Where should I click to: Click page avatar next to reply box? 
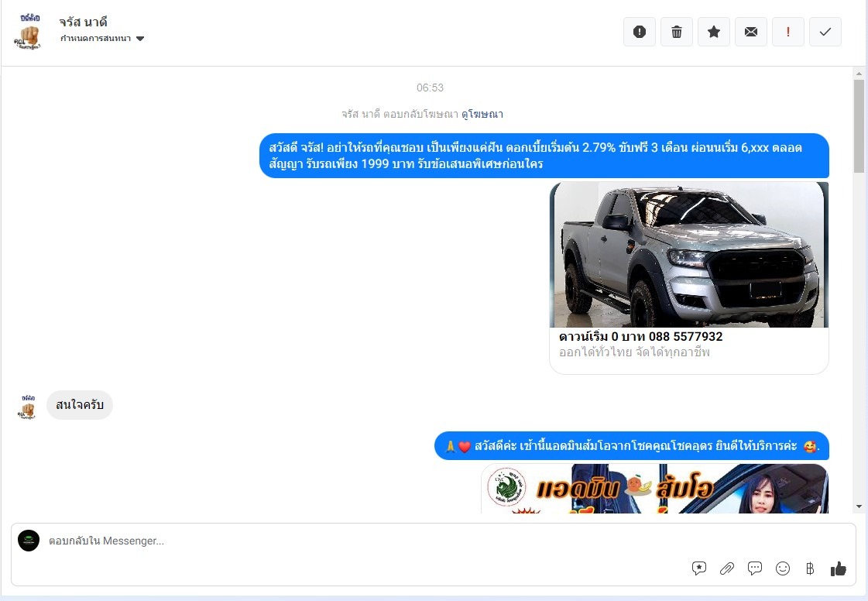coord(29,541)
